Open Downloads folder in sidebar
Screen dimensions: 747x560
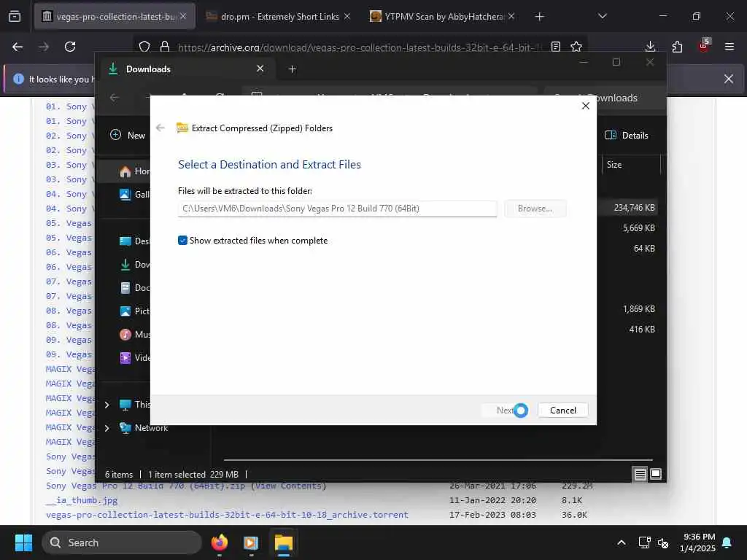point(134,264)
